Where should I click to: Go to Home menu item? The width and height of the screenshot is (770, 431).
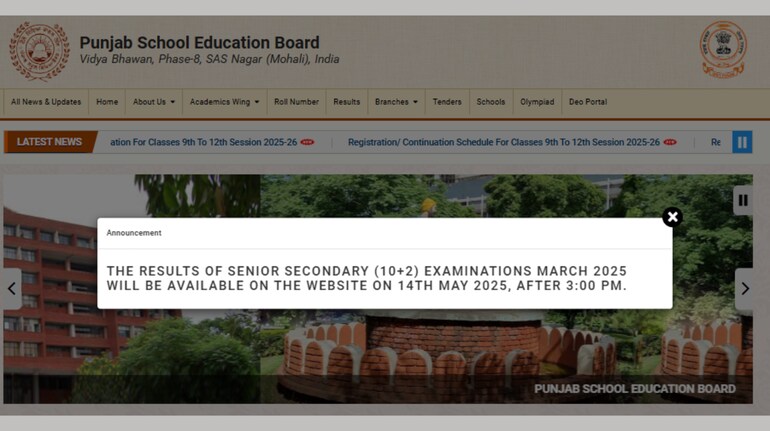coord(107,102)
